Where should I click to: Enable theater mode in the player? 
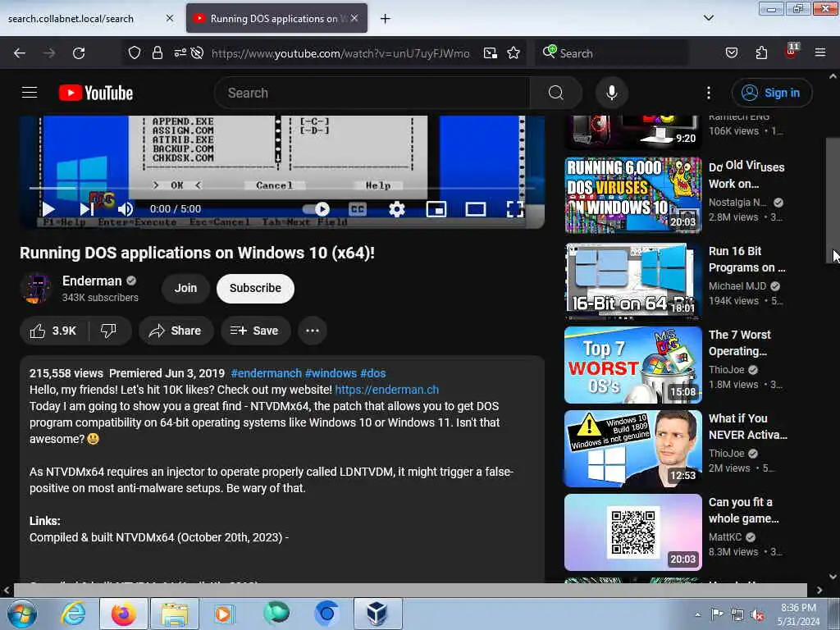coord(476,209)
